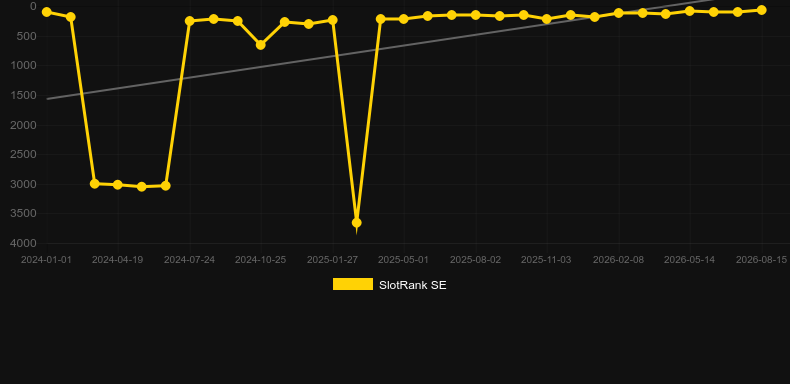
Task: Select the data point above 2024-07-24
Action: (189, 21)
